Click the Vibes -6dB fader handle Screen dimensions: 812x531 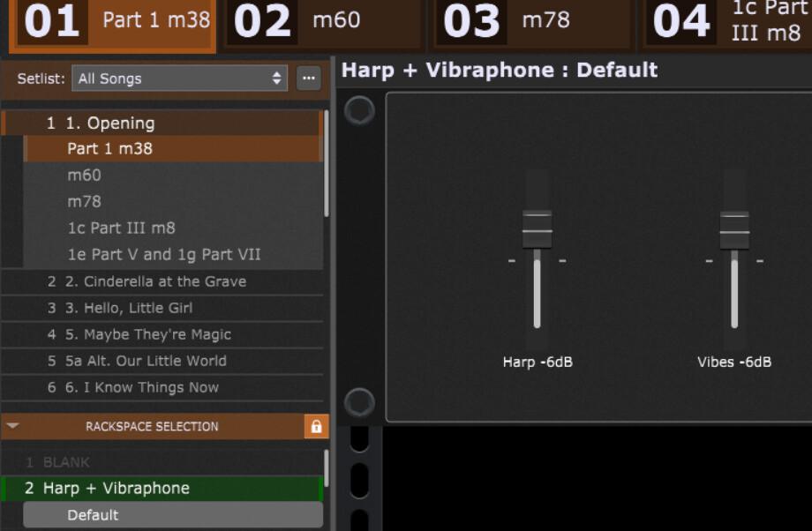pyautogui.click(x=734, y=230)
